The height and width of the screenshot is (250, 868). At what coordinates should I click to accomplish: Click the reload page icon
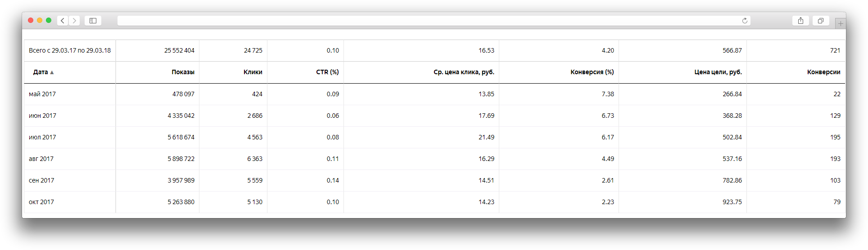[x=745, y=21]
